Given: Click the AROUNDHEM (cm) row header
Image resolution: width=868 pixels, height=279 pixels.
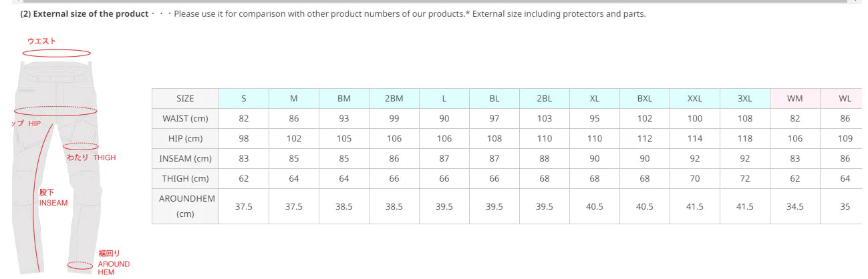Looking at the screenshot, I should point(185,206).
